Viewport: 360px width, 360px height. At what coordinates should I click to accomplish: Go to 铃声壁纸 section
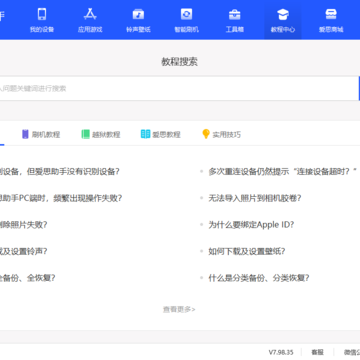coord(138,20)
